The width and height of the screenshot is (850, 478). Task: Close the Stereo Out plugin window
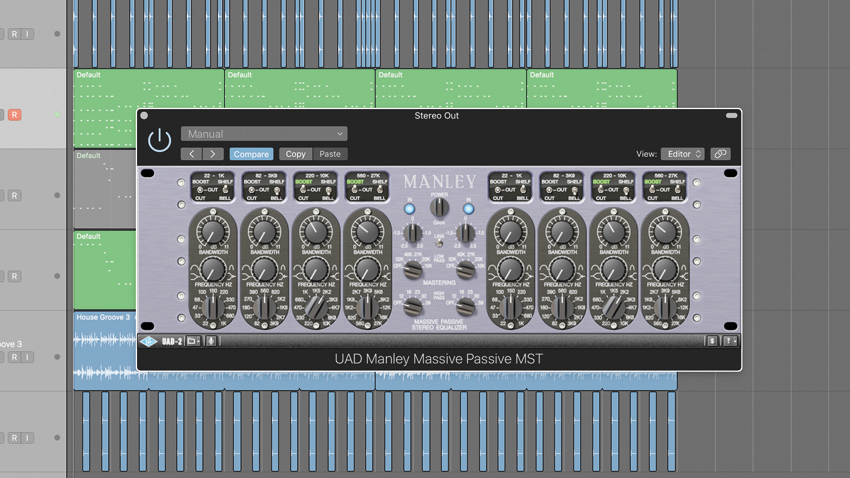[144, 115]
